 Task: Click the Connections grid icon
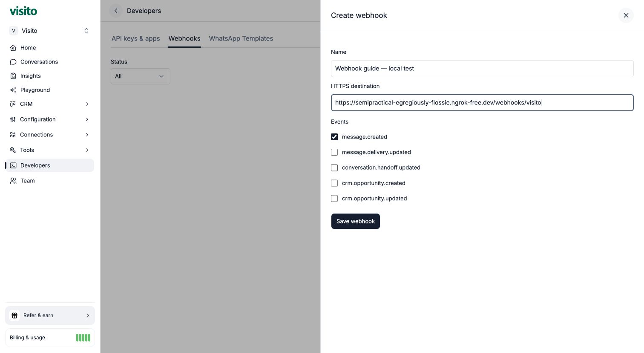(x=13, y=135)
